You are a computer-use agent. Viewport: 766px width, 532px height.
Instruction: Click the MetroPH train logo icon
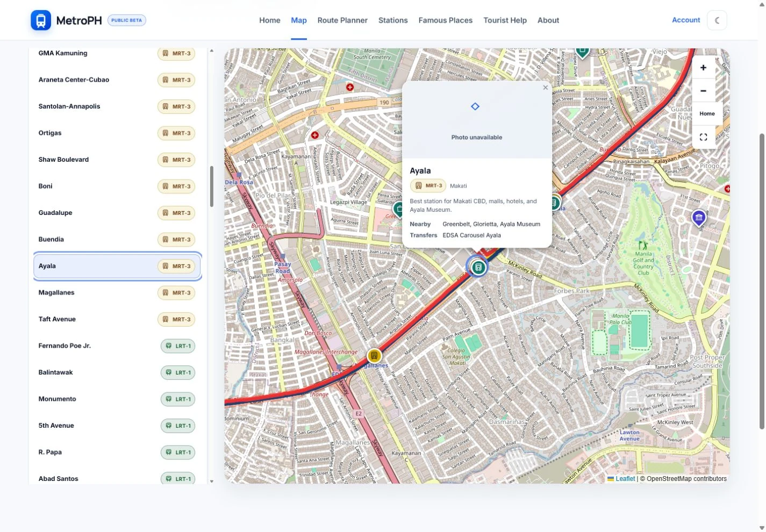41,20
